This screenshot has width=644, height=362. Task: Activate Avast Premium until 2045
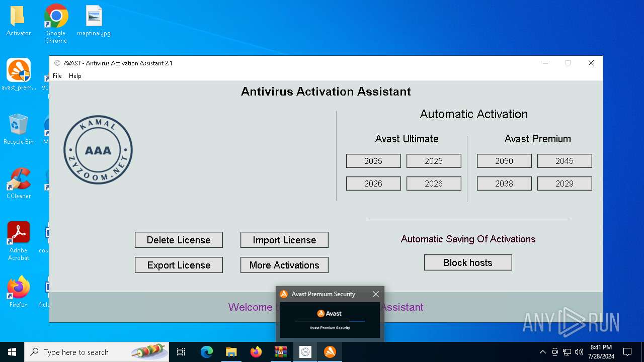(x=565, y=161)
